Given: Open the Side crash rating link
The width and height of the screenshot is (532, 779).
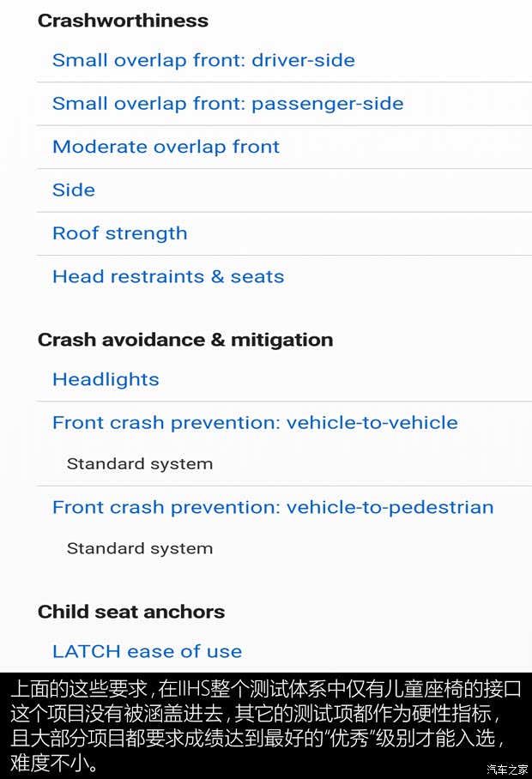Looking at the screenshot, I should click(74, 190).
